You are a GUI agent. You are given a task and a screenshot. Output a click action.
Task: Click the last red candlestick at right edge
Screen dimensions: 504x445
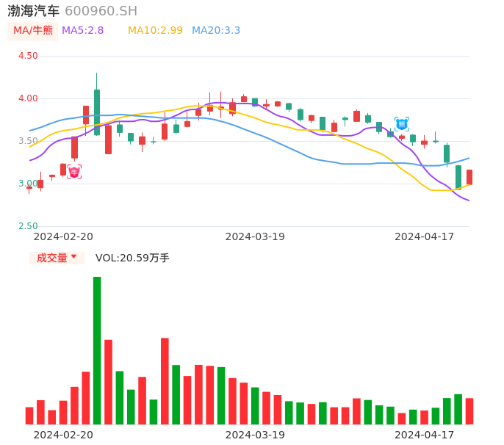(x=469, y=178)
